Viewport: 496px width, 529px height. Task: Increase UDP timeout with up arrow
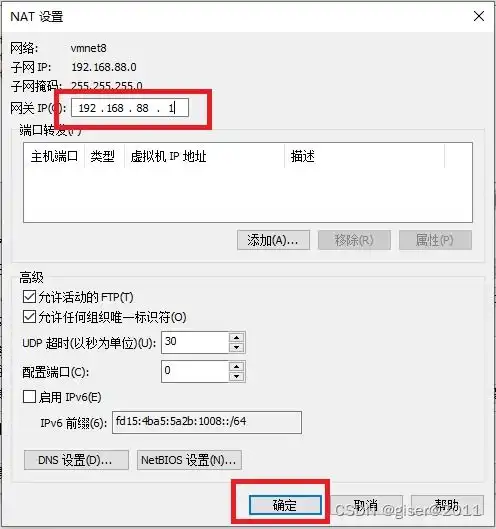236,338
